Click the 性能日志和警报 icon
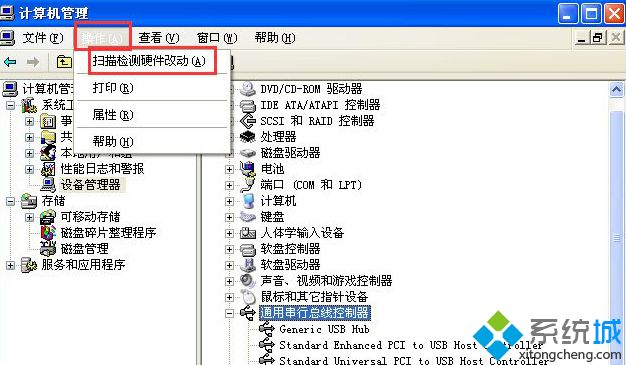626x365 pixels. [48, 169]
